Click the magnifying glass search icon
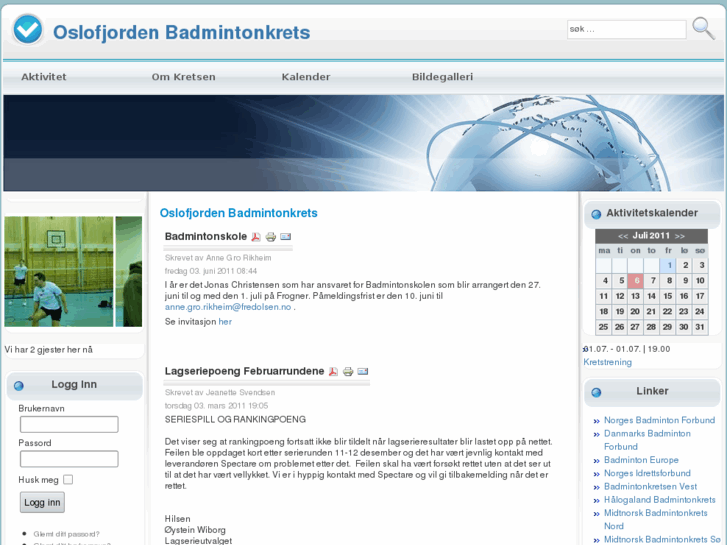 point(703,28)
